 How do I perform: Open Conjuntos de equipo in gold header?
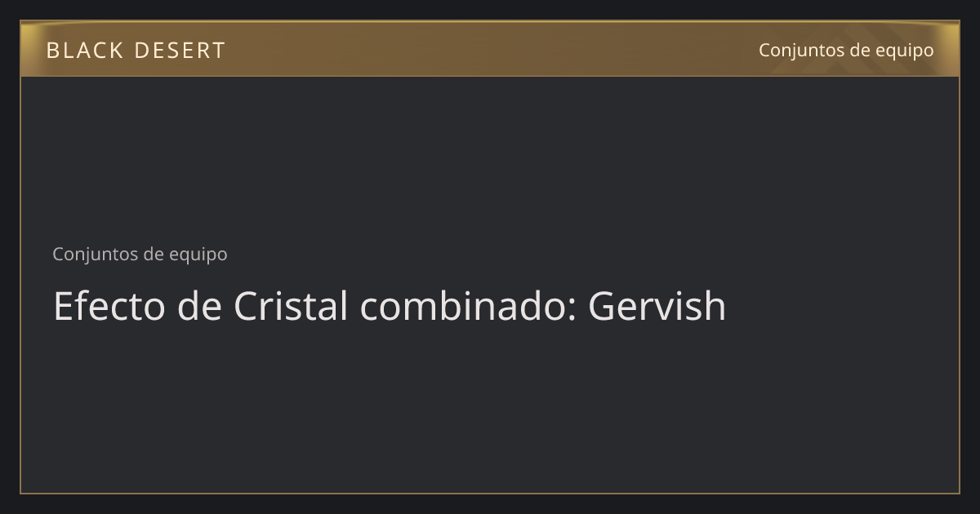click(x=846, y=50)
